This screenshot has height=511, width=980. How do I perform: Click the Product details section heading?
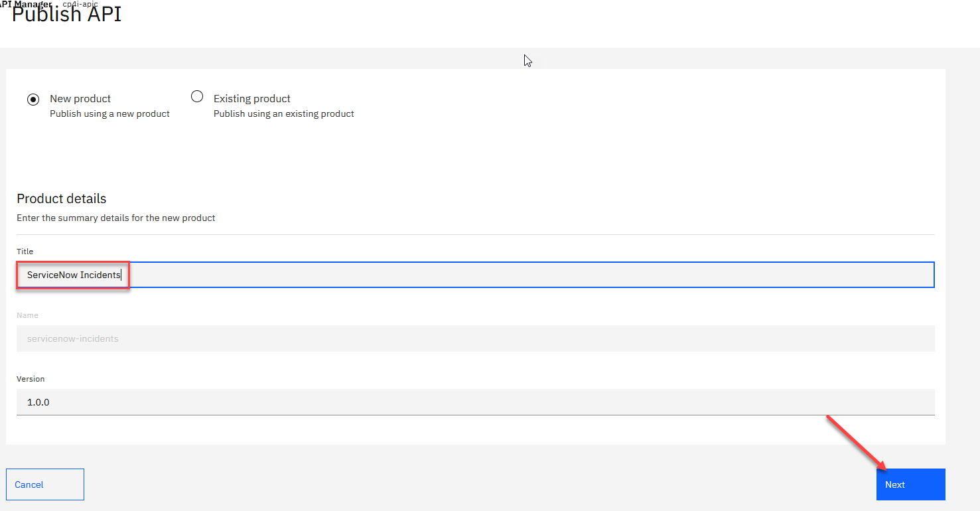tap(62, 198)
